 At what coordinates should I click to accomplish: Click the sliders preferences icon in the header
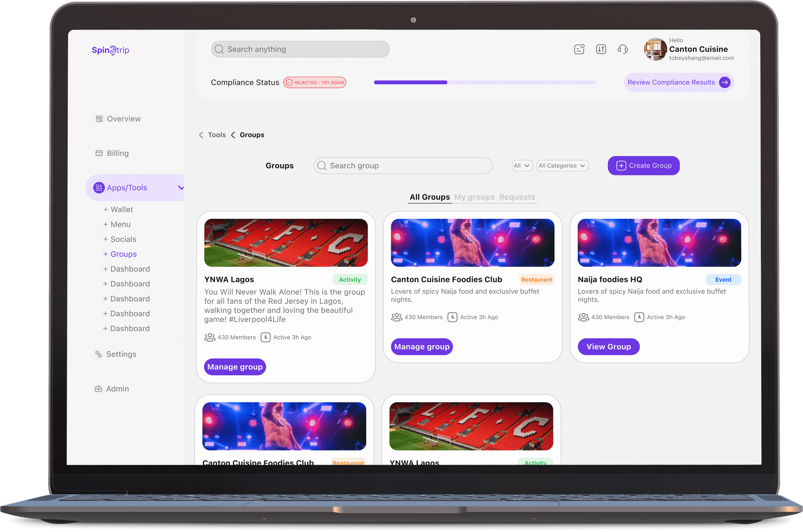[601, 49]
